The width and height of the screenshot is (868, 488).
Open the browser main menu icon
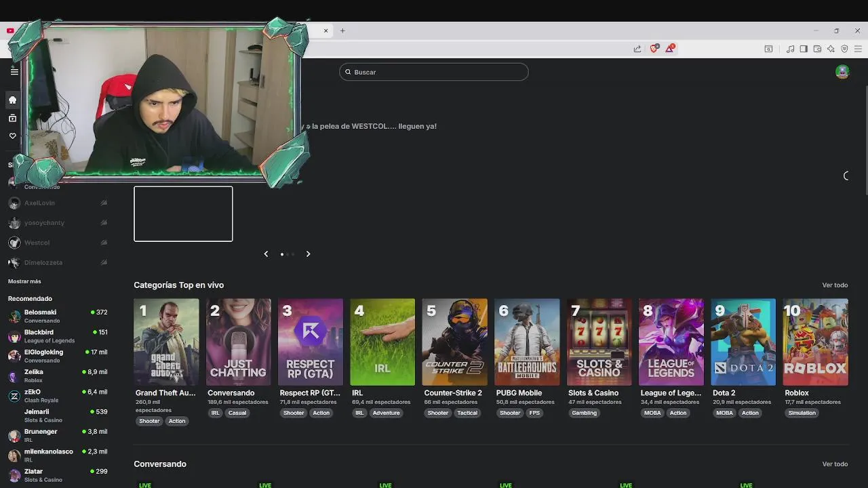(x=858, y=49)
